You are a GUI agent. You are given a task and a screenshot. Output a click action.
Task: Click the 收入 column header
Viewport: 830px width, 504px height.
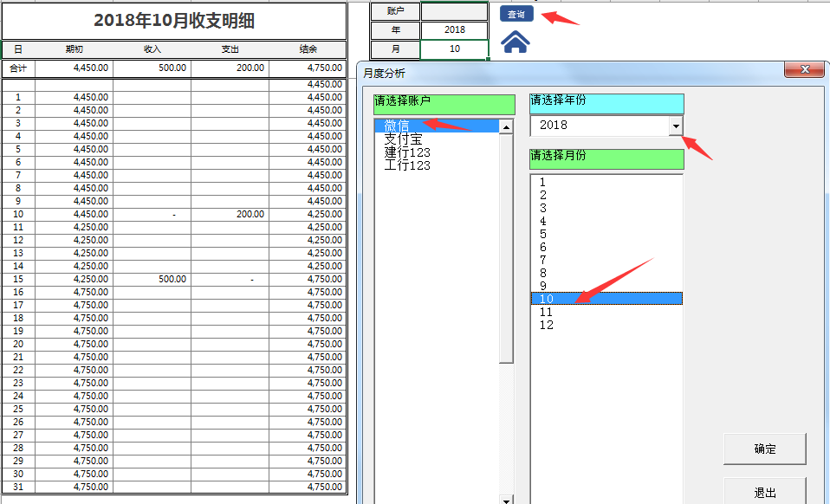[x=152, y=49]
